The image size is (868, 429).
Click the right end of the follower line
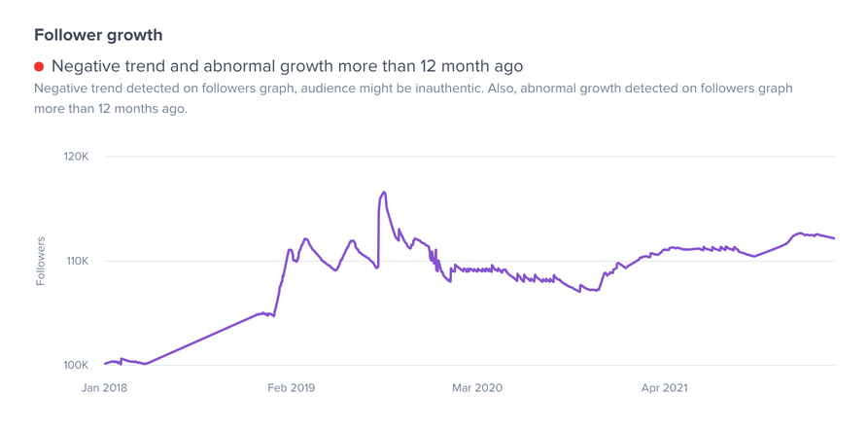coord(833,238)
